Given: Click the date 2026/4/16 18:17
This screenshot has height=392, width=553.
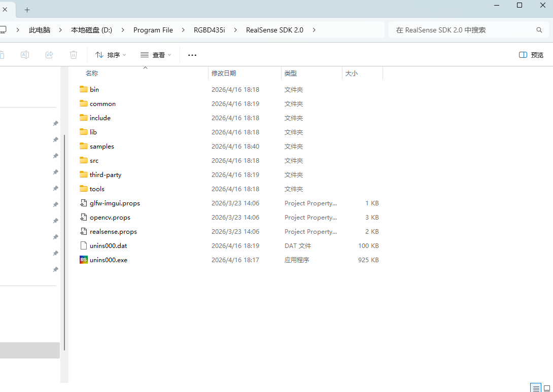Looking at the screenshot, I should coord(235,260).
